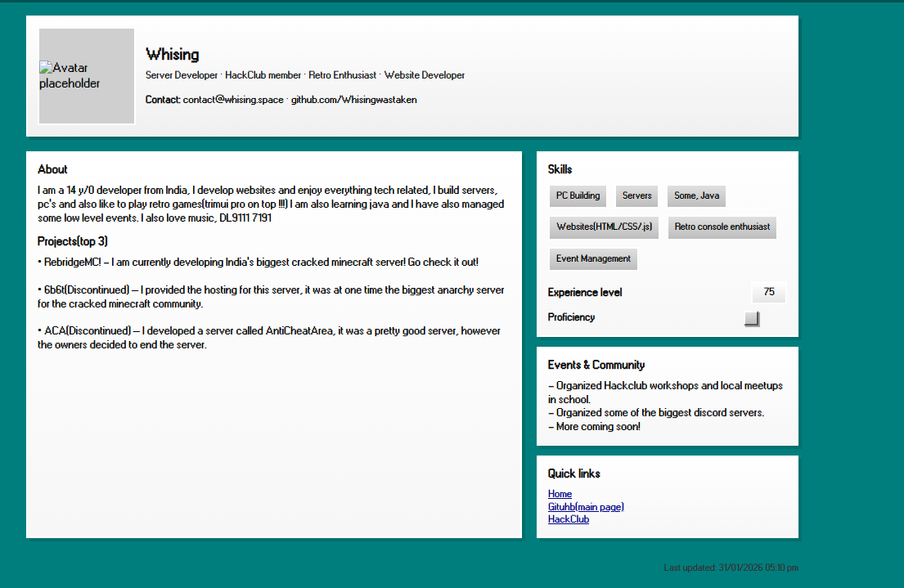
Task: Click the Servers skill tag
Action: 636,196
